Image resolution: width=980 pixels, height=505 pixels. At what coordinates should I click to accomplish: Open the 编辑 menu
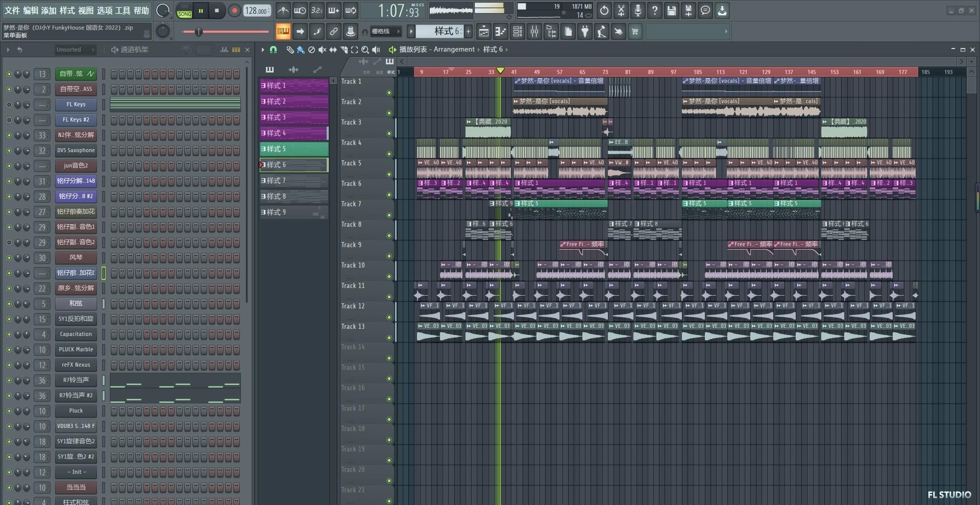pyautogui.click(x=31, y=10)
